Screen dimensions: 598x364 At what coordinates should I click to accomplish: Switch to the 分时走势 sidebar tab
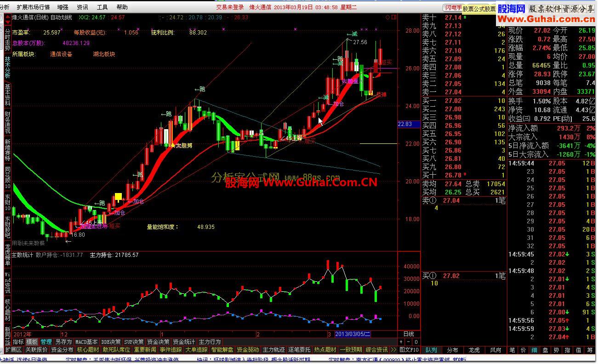click(7, 39)
